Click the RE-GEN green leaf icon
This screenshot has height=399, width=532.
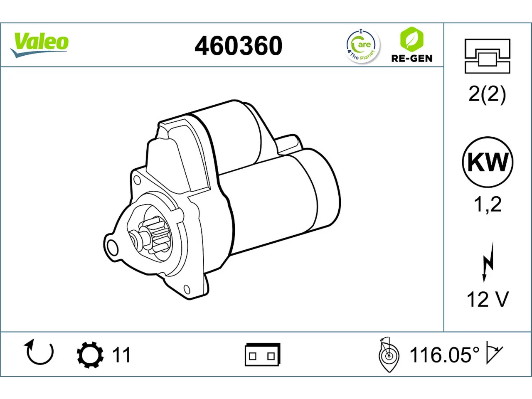(x=411, y=39)
